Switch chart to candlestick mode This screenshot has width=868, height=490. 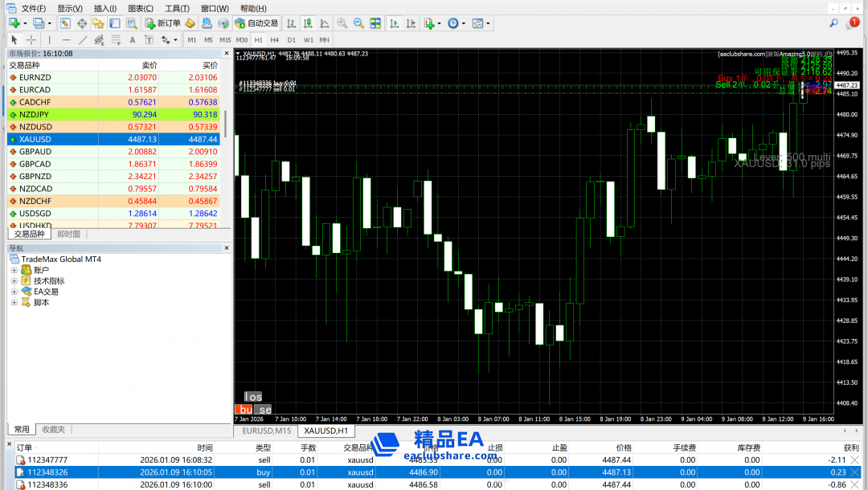pyautogui.click(x=305, y=23)
